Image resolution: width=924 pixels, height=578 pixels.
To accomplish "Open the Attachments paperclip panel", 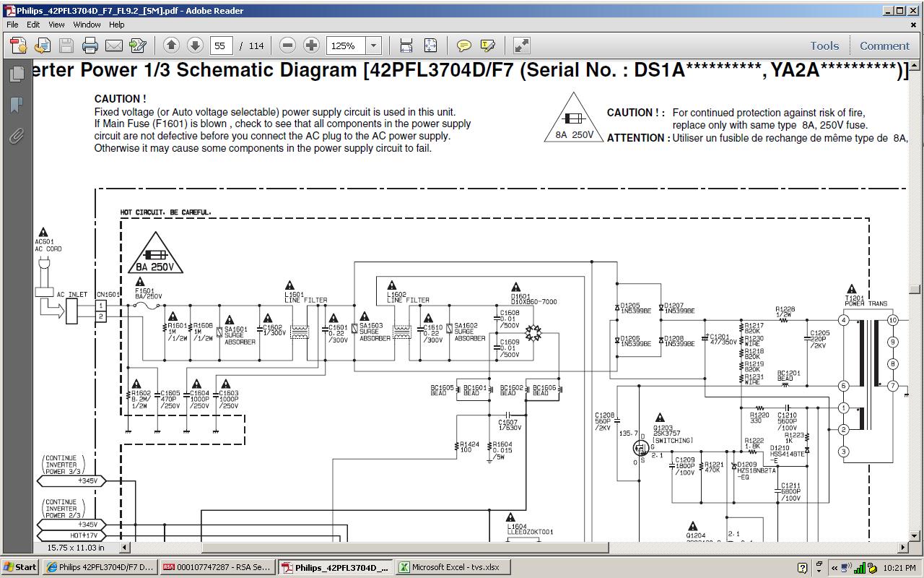I will (x=16, y=136).
